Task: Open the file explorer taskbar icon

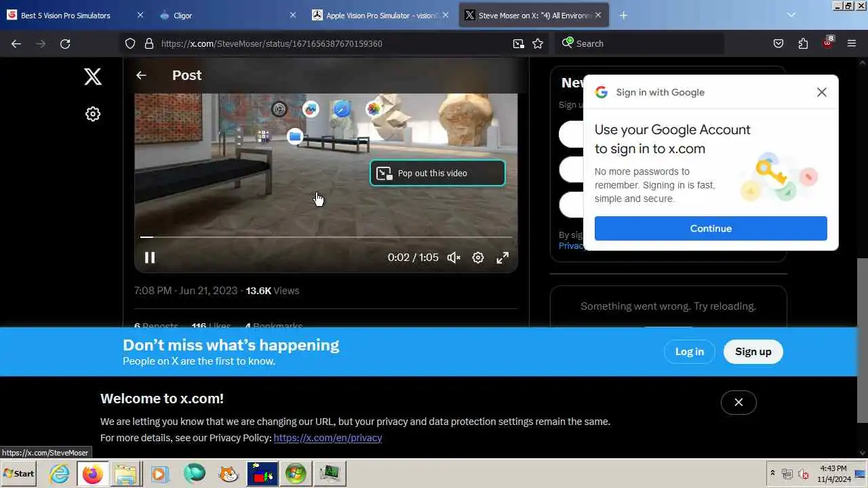Action: coord(125,474)
